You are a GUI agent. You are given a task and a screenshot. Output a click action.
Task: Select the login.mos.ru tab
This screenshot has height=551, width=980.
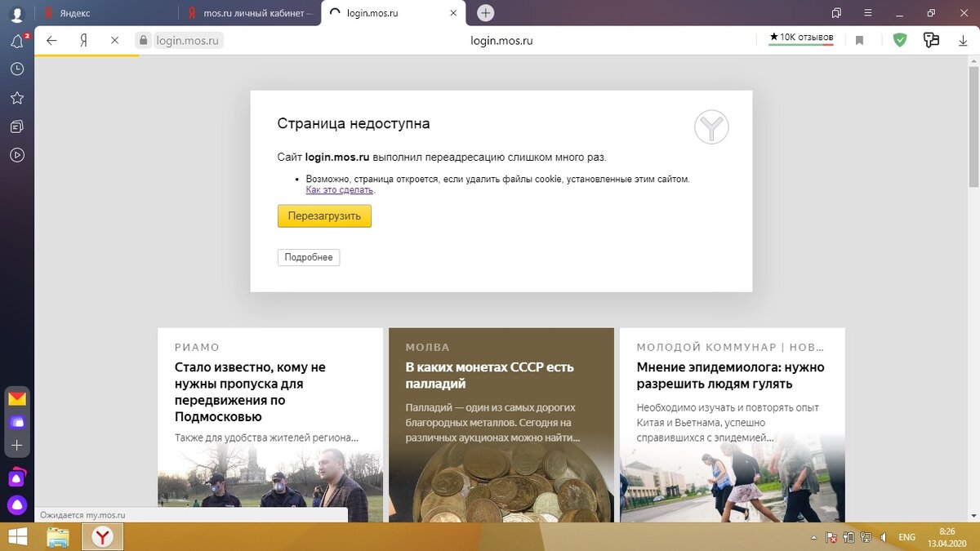pos(394,13)
